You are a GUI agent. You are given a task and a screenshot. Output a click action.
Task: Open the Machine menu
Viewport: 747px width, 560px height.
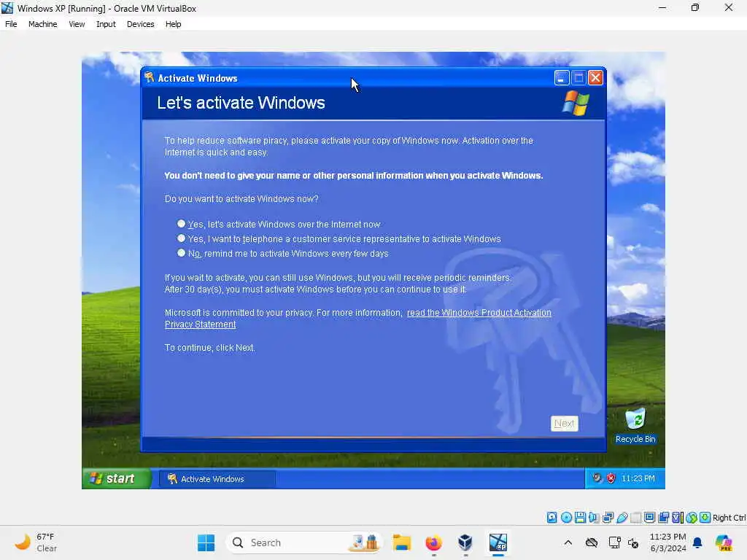pyautogui.click(x=42, y=24)
